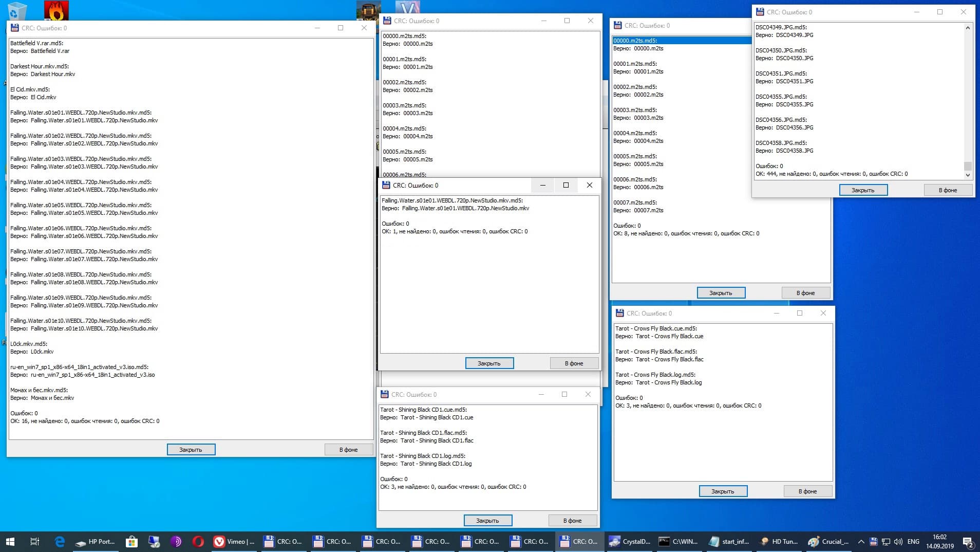Open the Opera browser taskbar icon
This screenshot has height=552, width=980.
click(198, 541)
